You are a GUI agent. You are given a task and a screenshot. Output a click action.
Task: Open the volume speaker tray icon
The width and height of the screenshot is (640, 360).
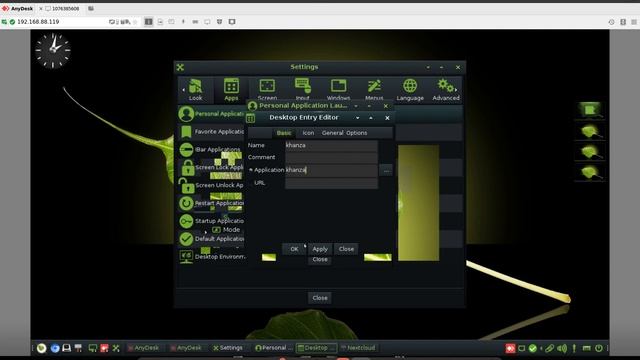coord(562,348)
